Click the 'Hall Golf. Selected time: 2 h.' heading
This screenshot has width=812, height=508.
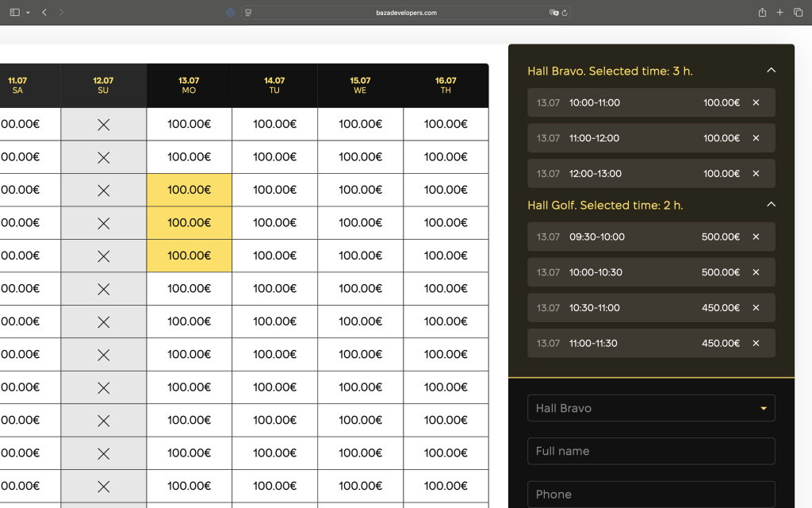tap(605, 206)
